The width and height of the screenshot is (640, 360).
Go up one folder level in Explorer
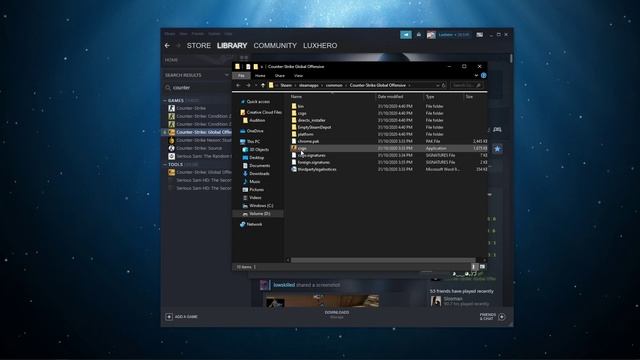262,85
